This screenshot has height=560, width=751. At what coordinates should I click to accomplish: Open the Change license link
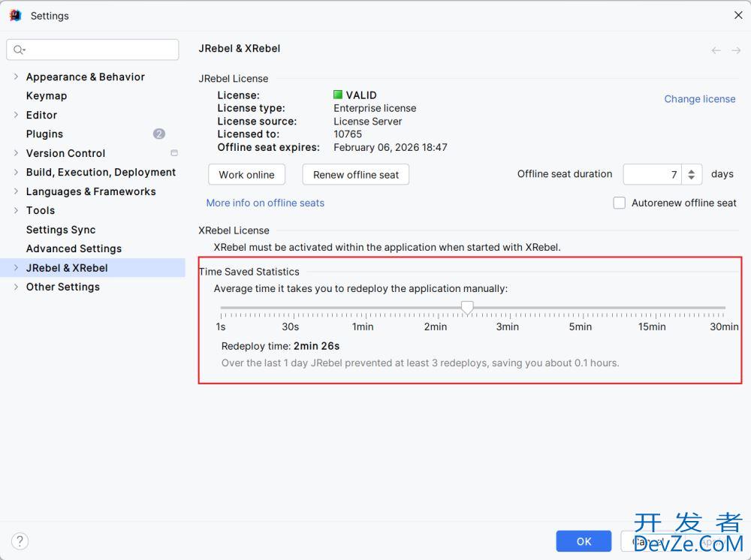(x=700, y=99)
